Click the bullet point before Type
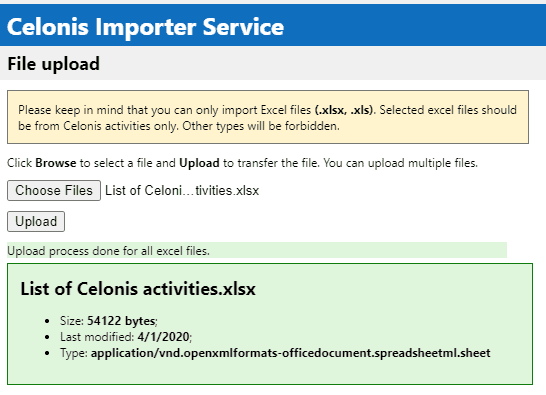This screenshot has width=546, height=395. coord(47,353)
